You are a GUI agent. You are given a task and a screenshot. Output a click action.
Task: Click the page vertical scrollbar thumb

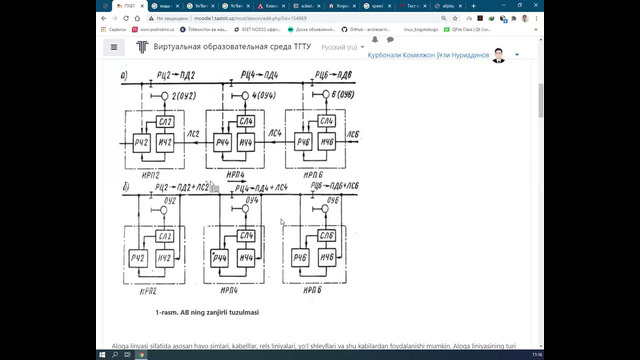[x=541, y=100]
